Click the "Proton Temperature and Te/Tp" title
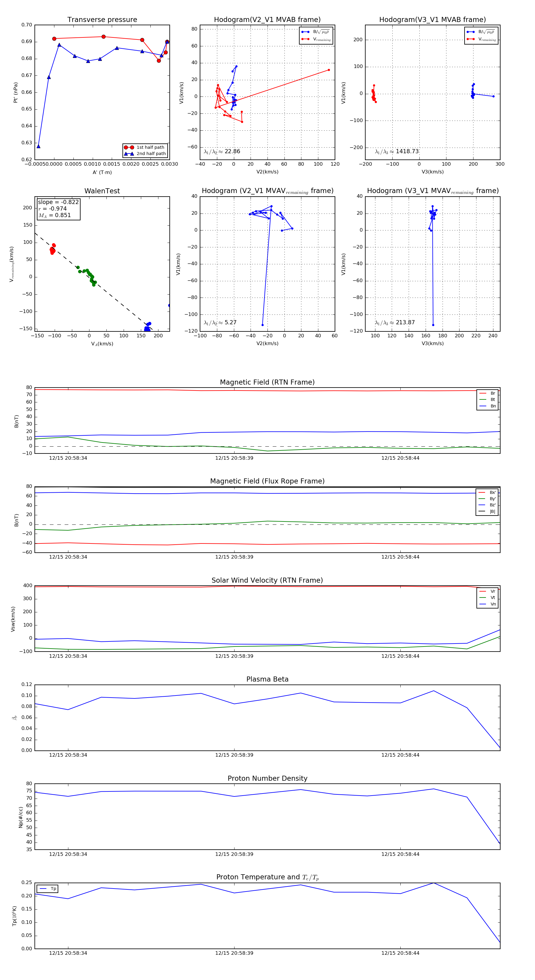The height and width of the screenshot is (980, 535). tap(267, 877)
